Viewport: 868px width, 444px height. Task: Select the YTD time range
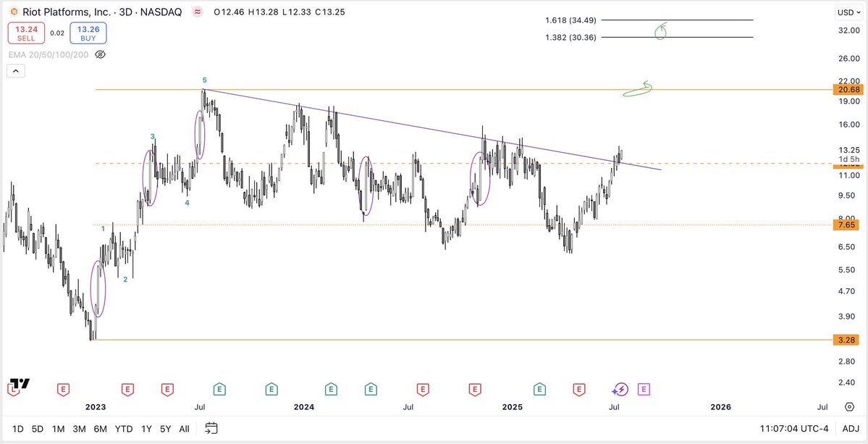(124, 429)
